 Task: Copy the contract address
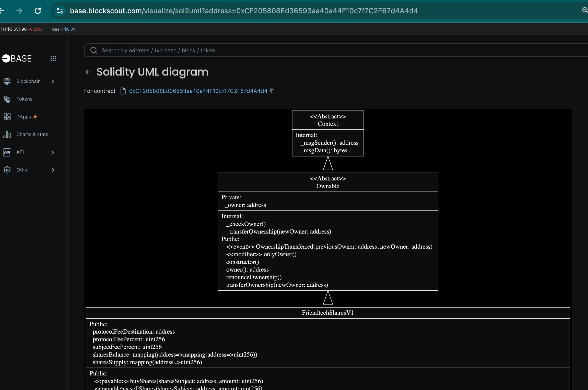[x=272, y=91]
